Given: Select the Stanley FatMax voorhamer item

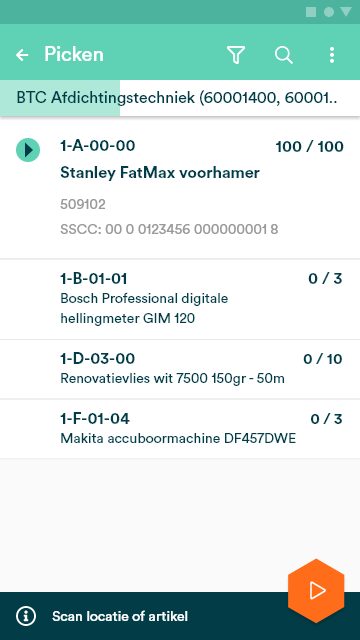Looking at the screenshot, I should 180,188.
